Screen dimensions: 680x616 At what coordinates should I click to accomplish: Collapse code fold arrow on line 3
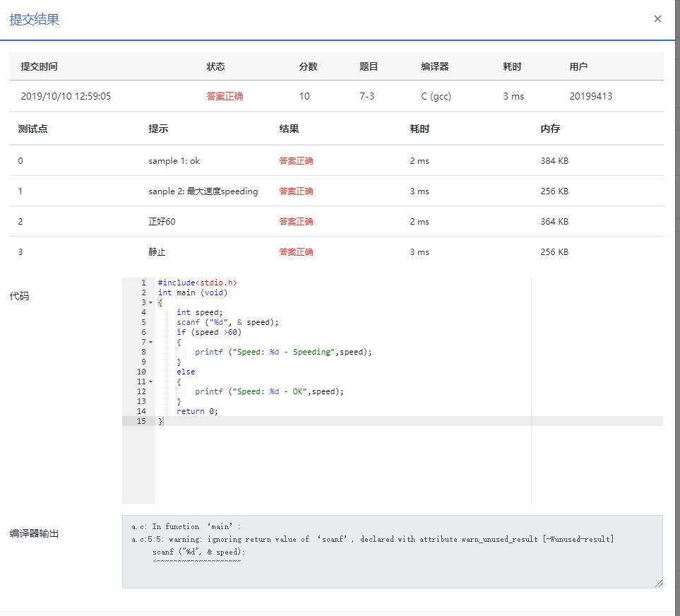150,302
